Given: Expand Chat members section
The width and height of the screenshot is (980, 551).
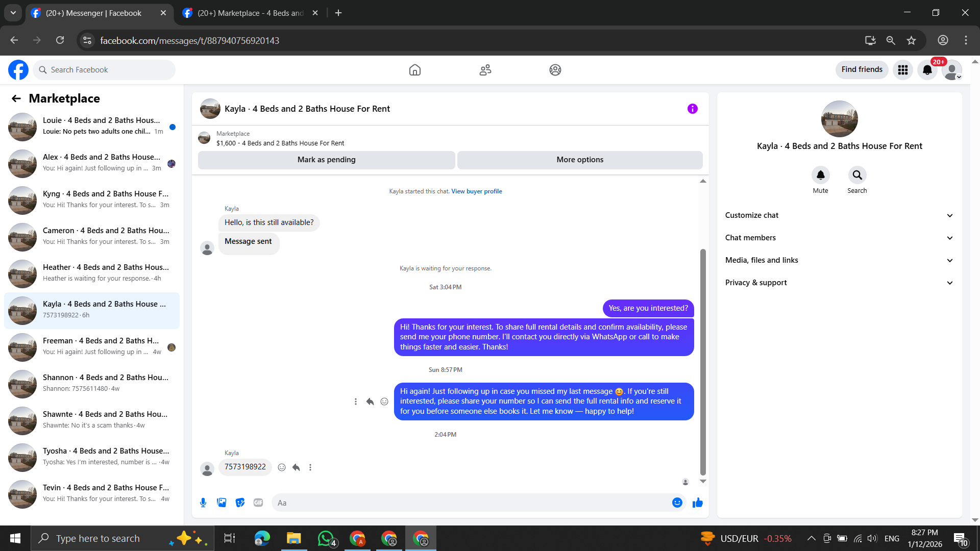Looking at the screenshot, I should pyautogui.click(x=839, y=238).
